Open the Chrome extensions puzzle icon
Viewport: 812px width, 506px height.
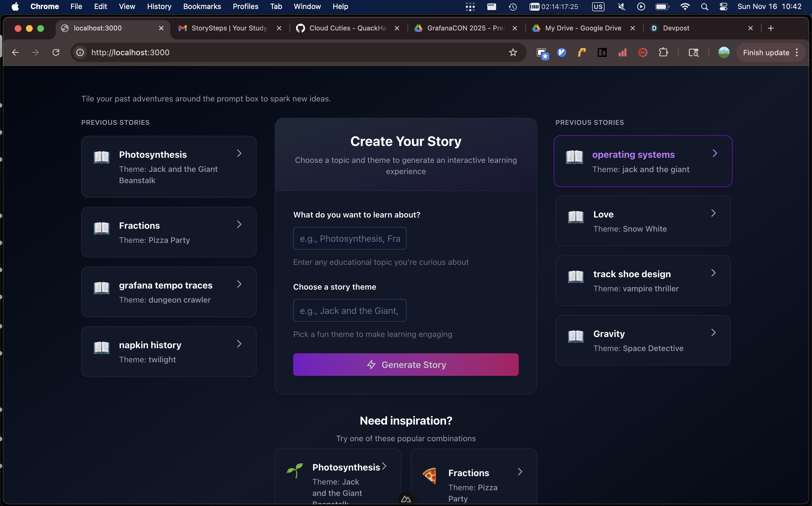[663, 52]
